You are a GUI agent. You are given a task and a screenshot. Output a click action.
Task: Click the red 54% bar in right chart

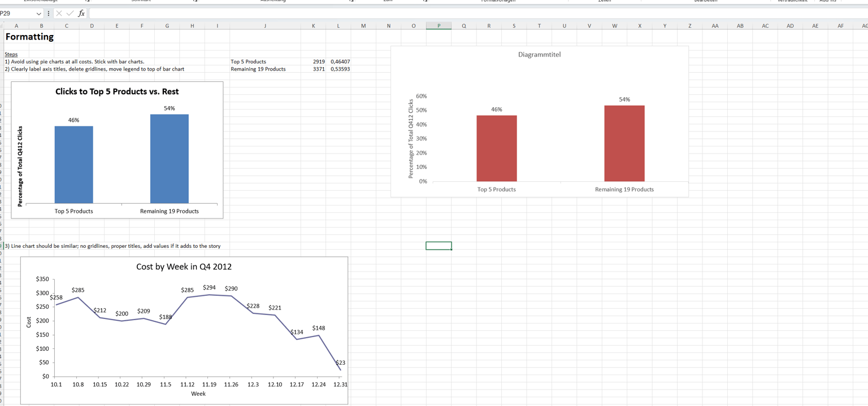point(624,143)
